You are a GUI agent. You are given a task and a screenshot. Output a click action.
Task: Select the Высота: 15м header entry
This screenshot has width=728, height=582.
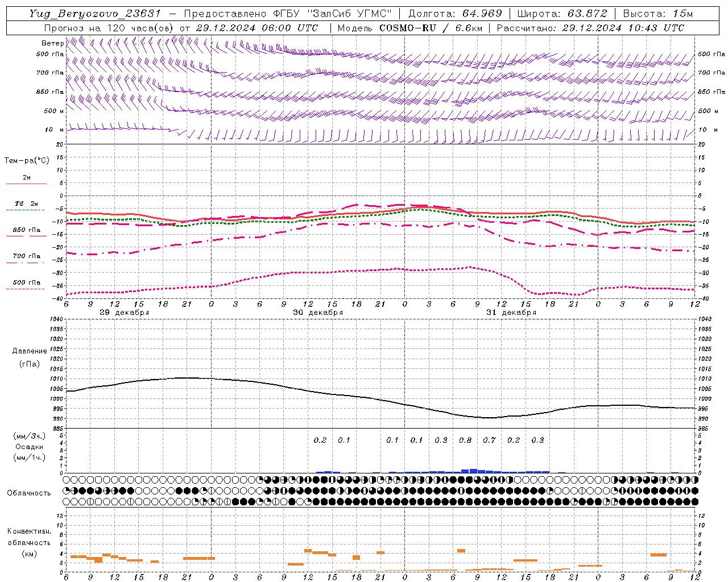tap(658, 14)
